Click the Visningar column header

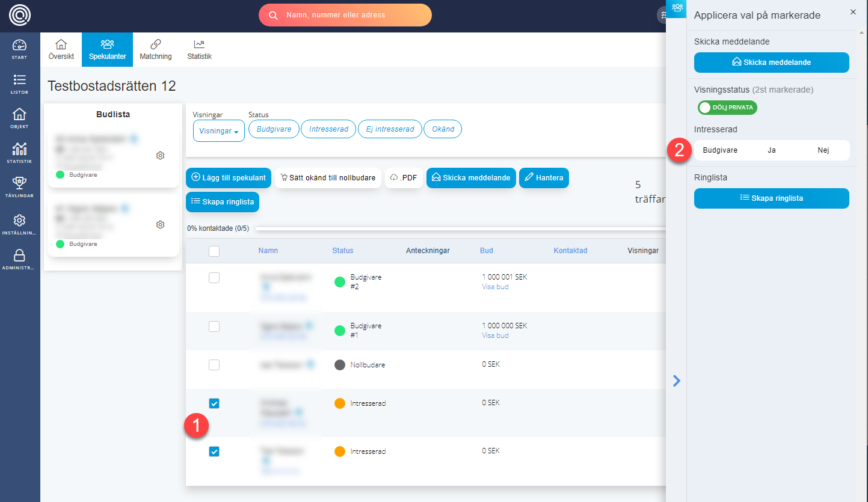[x=643, y=251]
